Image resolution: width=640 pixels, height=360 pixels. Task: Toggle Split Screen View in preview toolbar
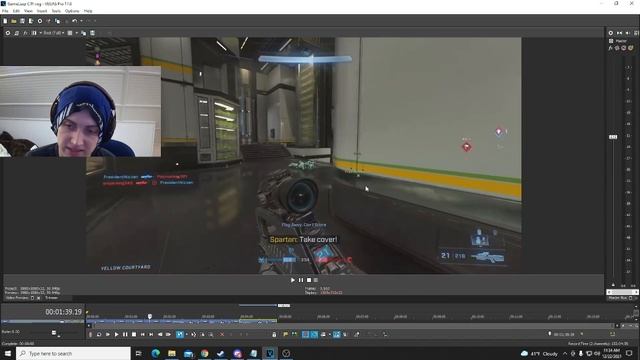click(34, 33)
